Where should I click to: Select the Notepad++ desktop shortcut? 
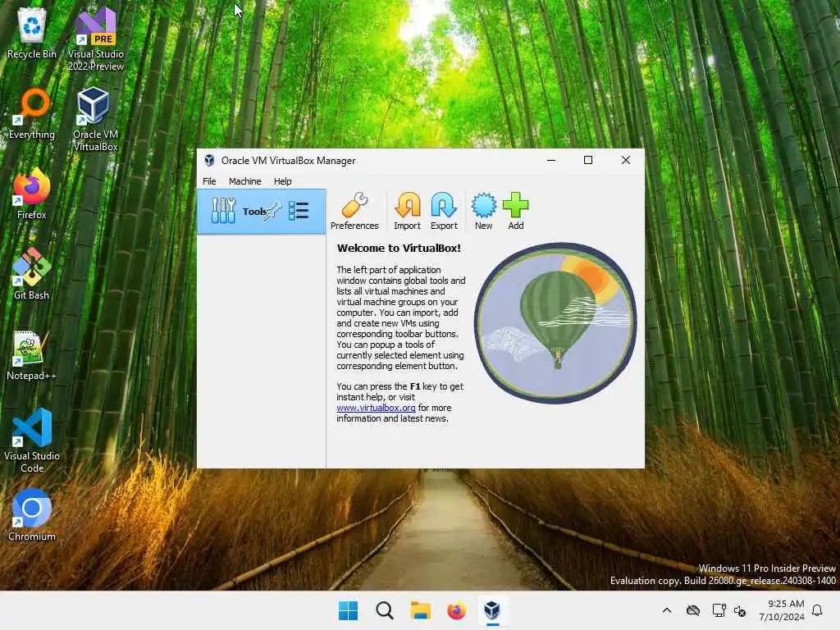pyautogui.click(x=32, y=354)
